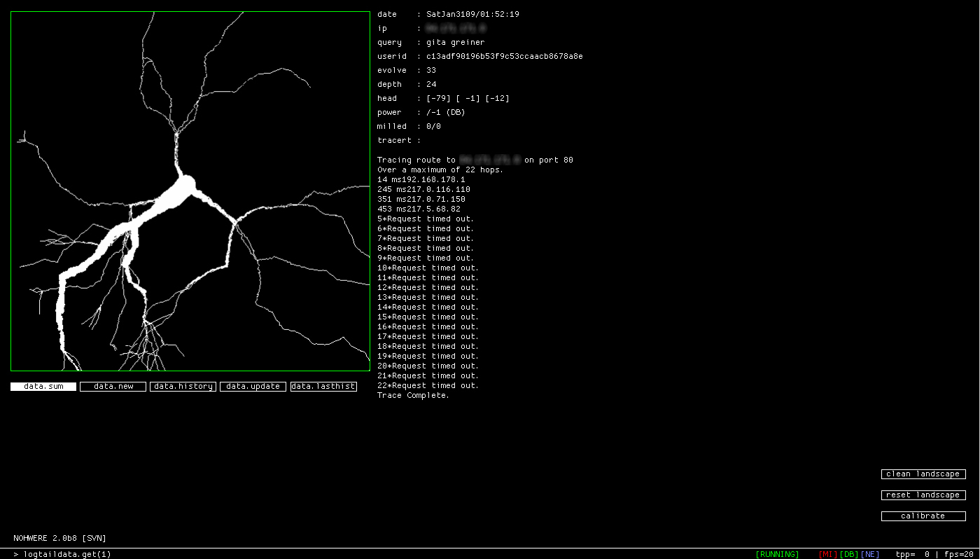Click the reset landscape button

tap(923, 495)
